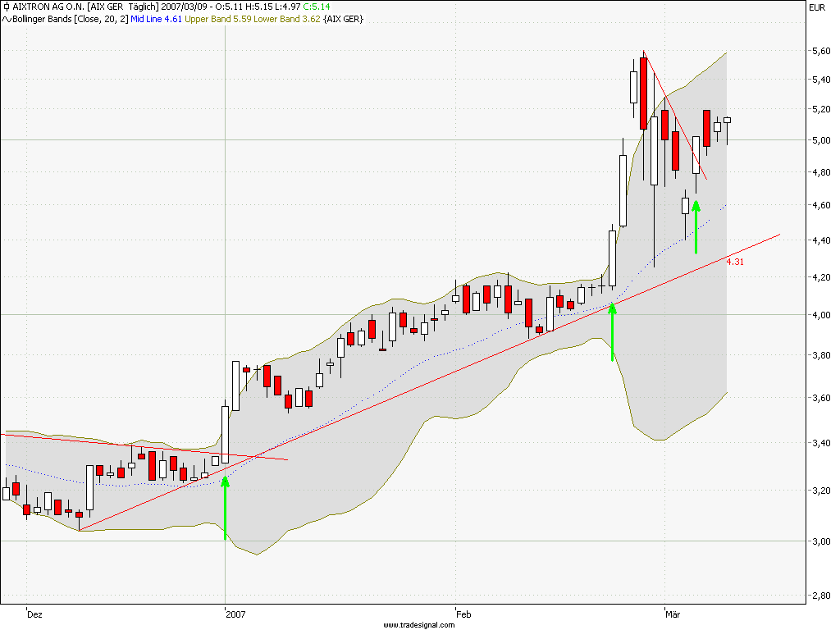Click the Mid Line 4.61 legend
Screen dimensions: 840x630
point(157,20)
